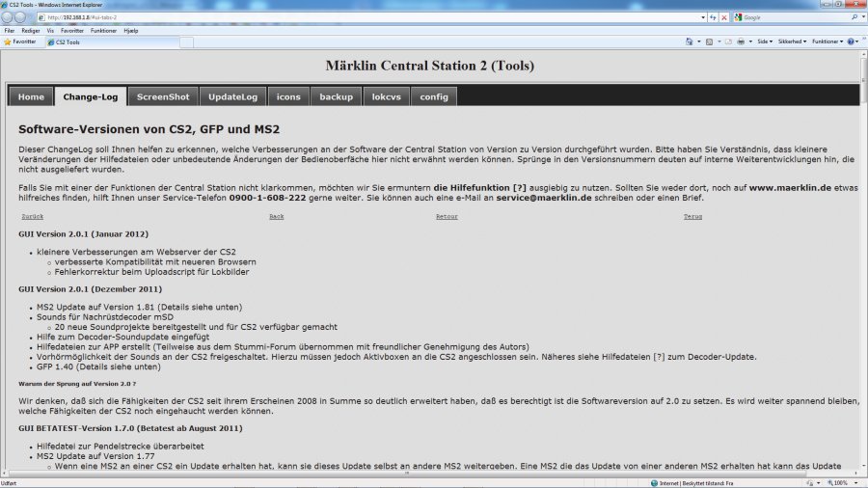868x488 pixels.
Task: Stop loading with the red X icon
Action: click(x=724, y=17)
